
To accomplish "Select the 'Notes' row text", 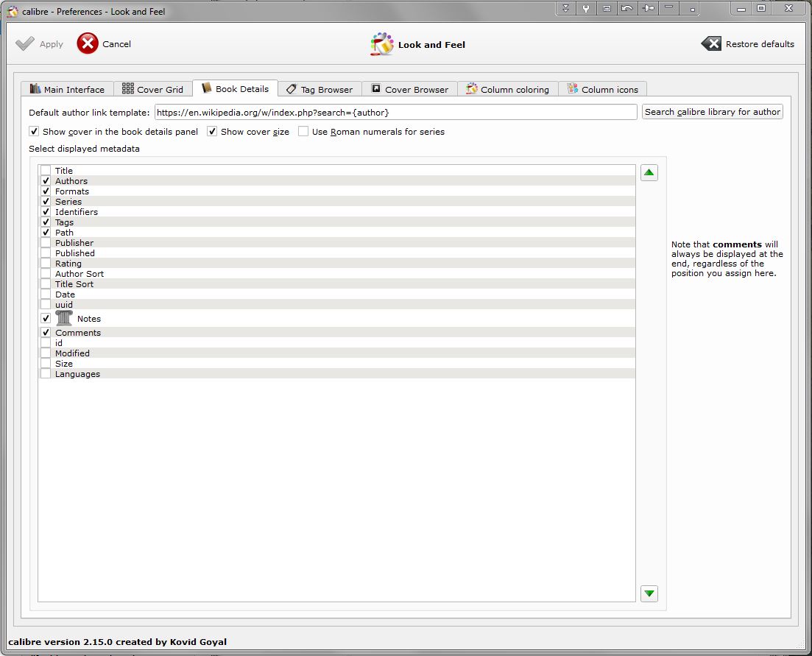I will [89, 318].
